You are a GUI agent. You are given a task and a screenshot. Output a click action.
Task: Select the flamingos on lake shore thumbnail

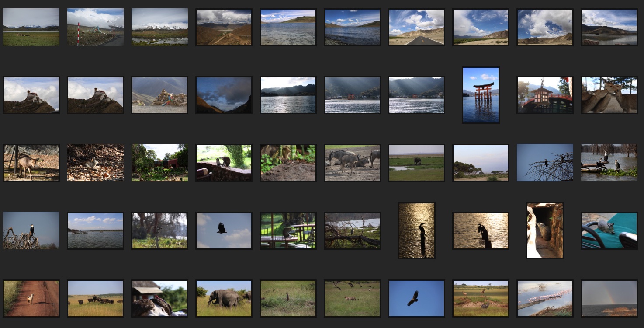(x=545, y=298)
